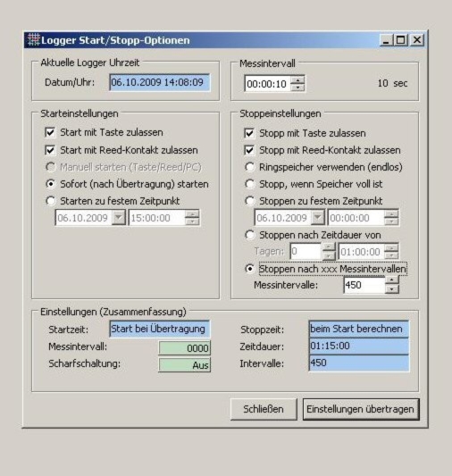
Task: Toggle Start mit Reed-Kontakt zulassen checkbox
Action: pyautogui.click(x=50, y=150)
